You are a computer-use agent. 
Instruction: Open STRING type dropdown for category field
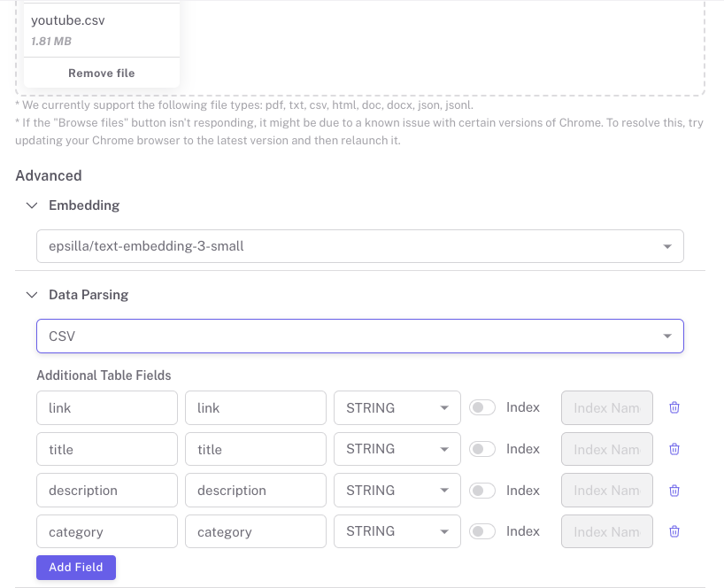pos(397,531)
